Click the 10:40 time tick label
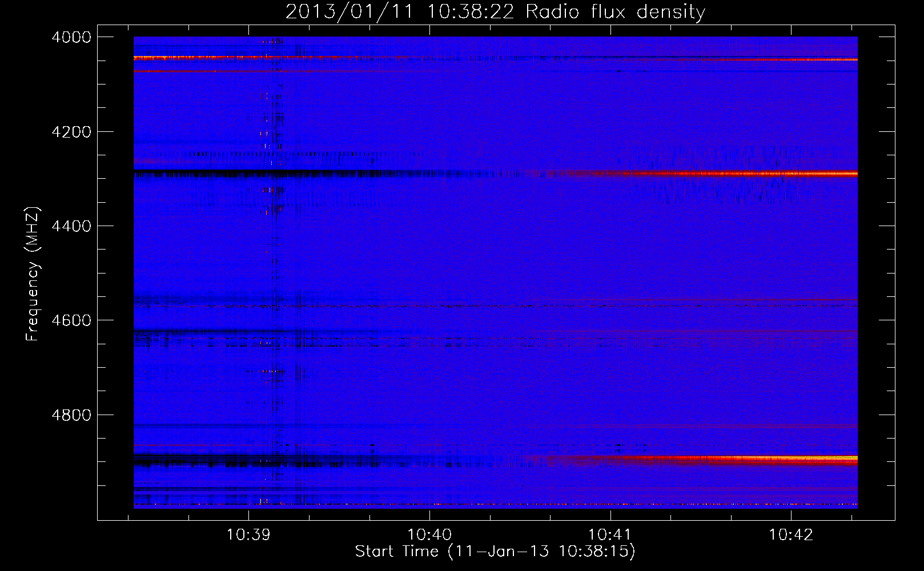Image resolution: width=924 pixels, height=571 pixels. [x=429, y=535]
